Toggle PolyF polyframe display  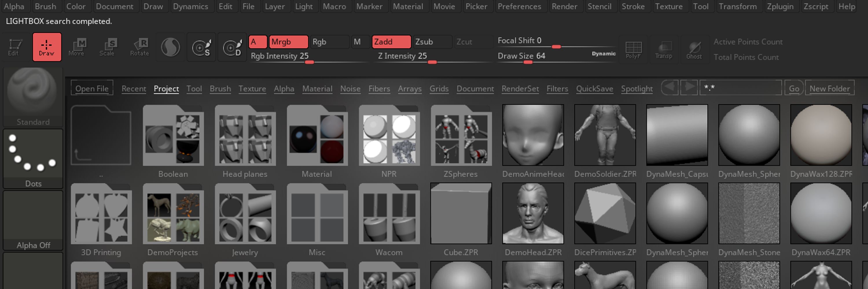pos(633,50)
